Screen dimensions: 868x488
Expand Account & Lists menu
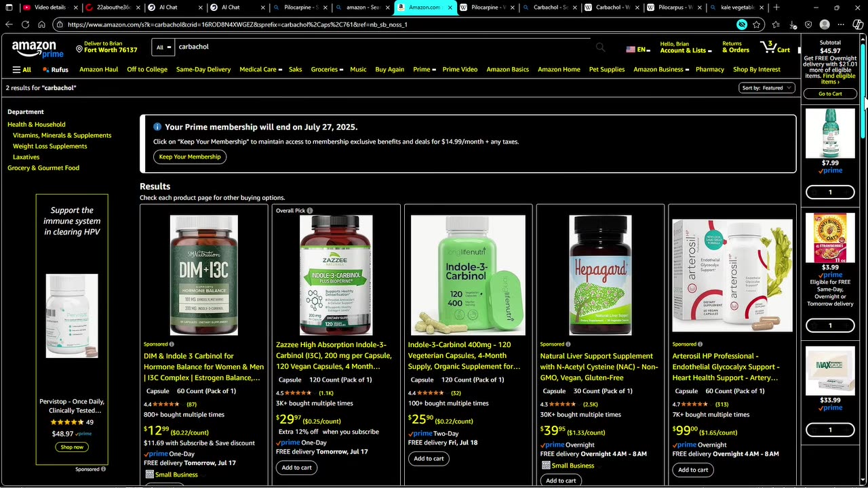[x=685, y=47]
